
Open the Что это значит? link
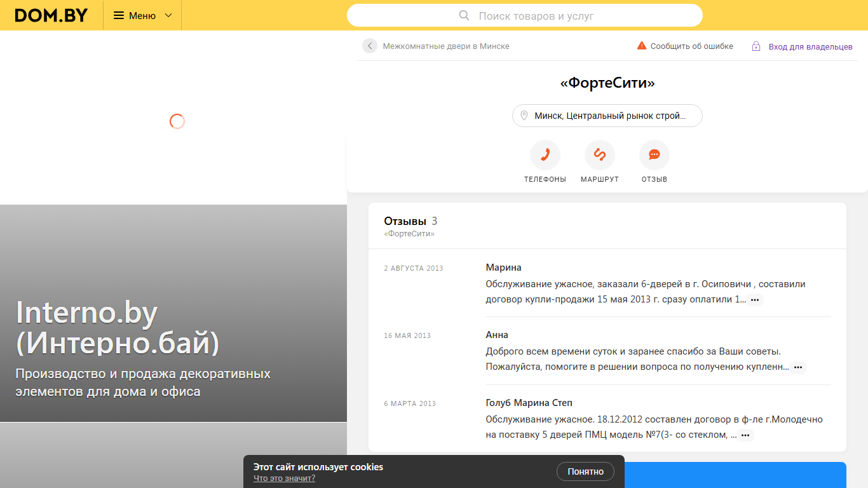(x=284, y=478)
